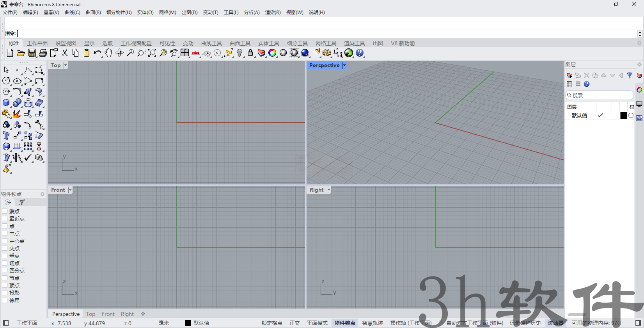Toggle the 交点 snap checkbox
Viewport: 644px width, 328px height.
(5, 248)
